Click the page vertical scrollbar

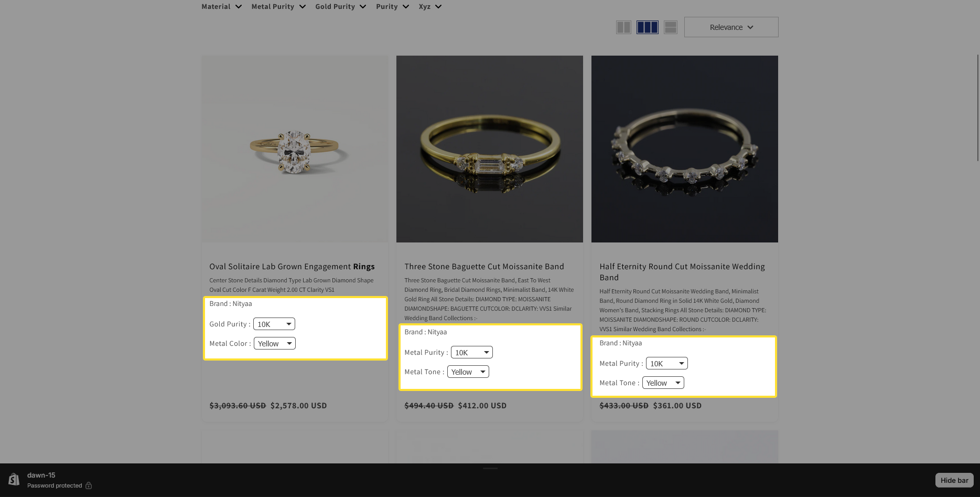click(977, 108)
